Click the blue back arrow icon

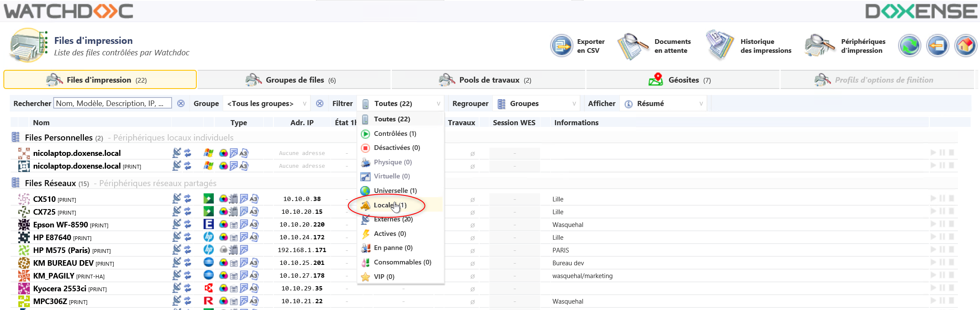937,46
